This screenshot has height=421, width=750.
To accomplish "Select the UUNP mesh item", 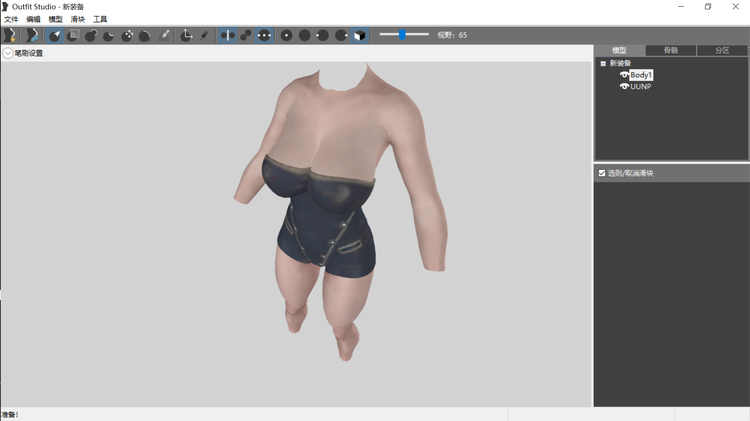I will (640, 86).
